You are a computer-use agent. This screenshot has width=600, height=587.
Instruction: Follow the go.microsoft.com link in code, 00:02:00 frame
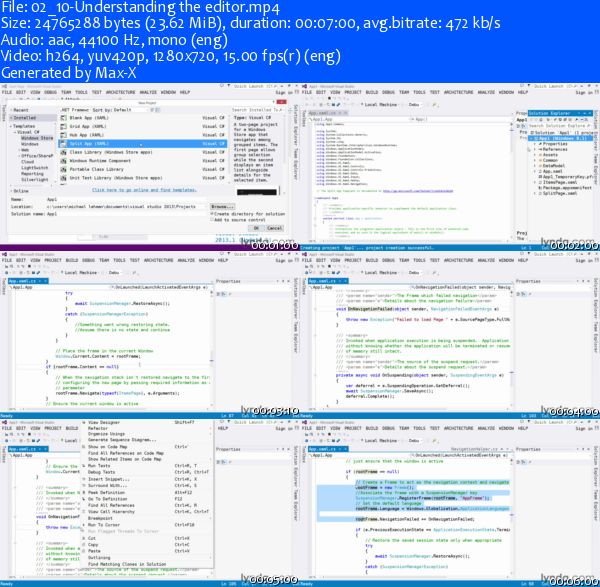(x=417, y=191)
